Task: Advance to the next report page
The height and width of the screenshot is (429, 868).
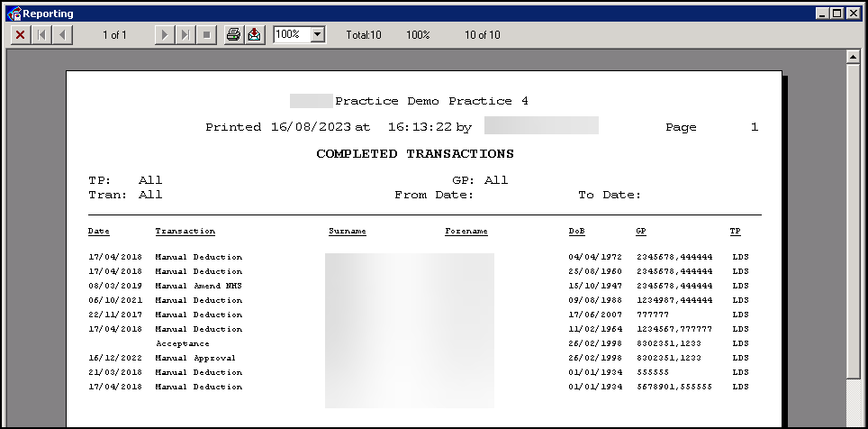Action: (164, 34)
